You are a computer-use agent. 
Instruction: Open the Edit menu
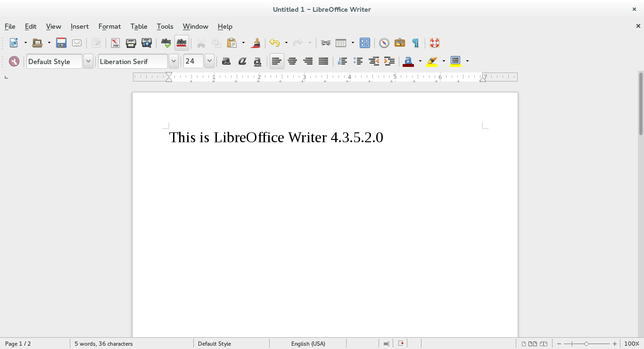point(31,26)
